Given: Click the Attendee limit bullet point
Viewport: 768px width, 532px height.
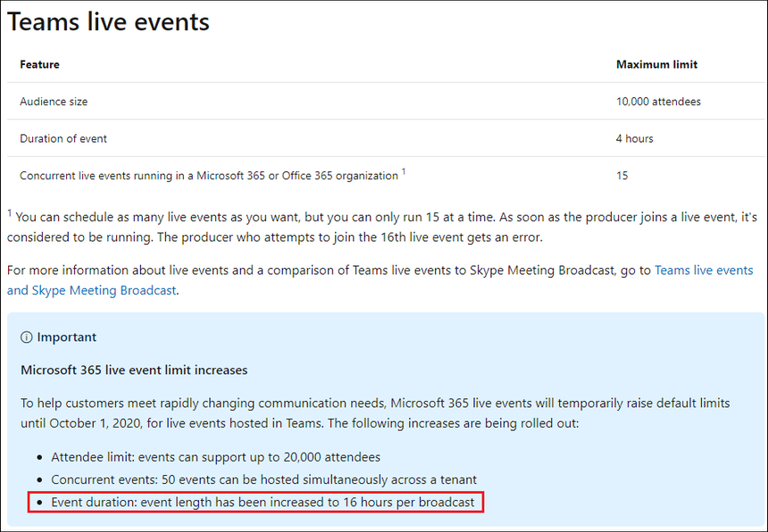Looking at the screenshot, I should click(x=215, y=457).
